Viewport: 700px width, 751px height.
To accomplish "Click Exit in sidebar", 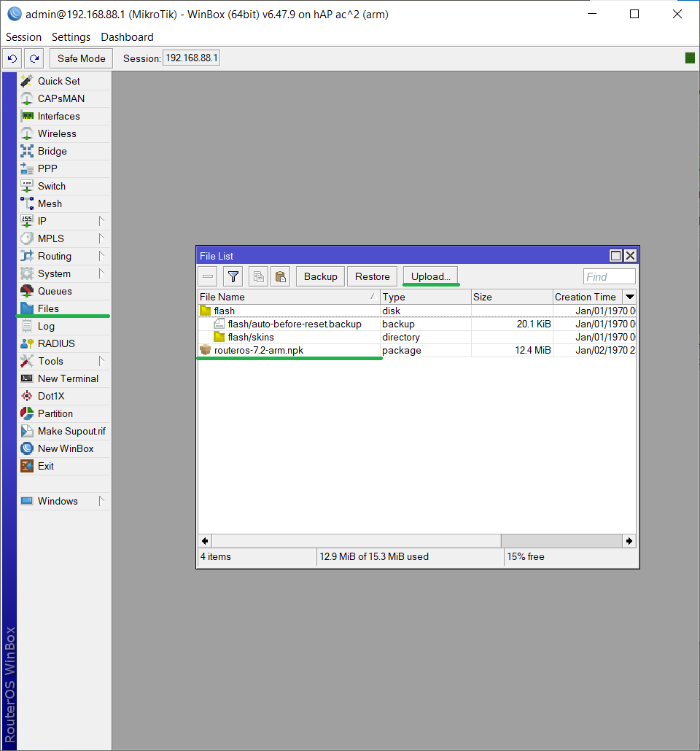I will click(x=64, y=466).
